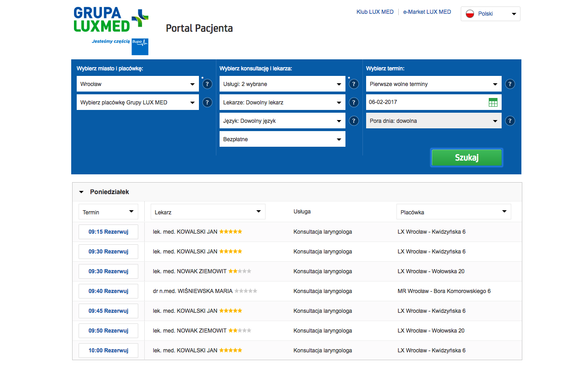588x368 pixels.
Task: Open help icon beside placówkę dropdown
Action: [x=207, y=103]
